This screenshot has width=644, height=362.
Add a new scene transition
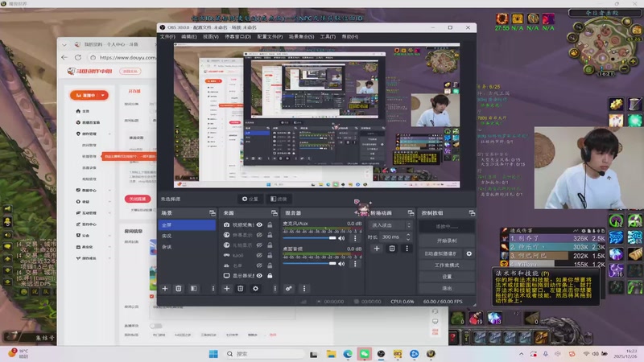377,249
